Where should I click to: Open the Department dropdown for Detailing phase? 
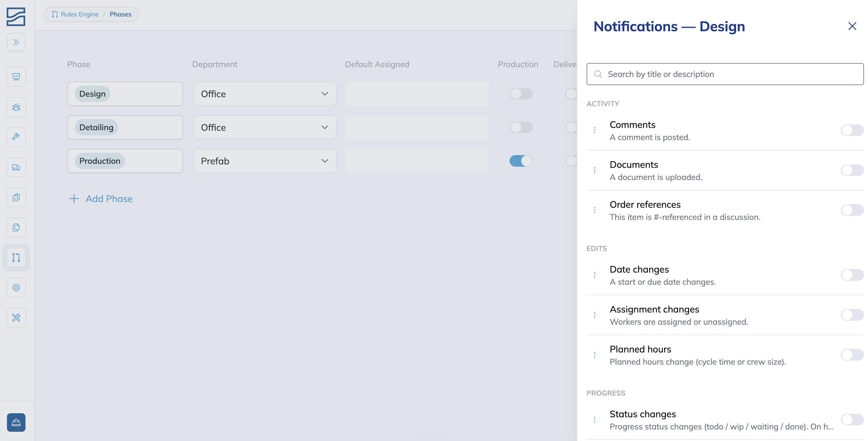pyautogui.click(x=265, y=128)
